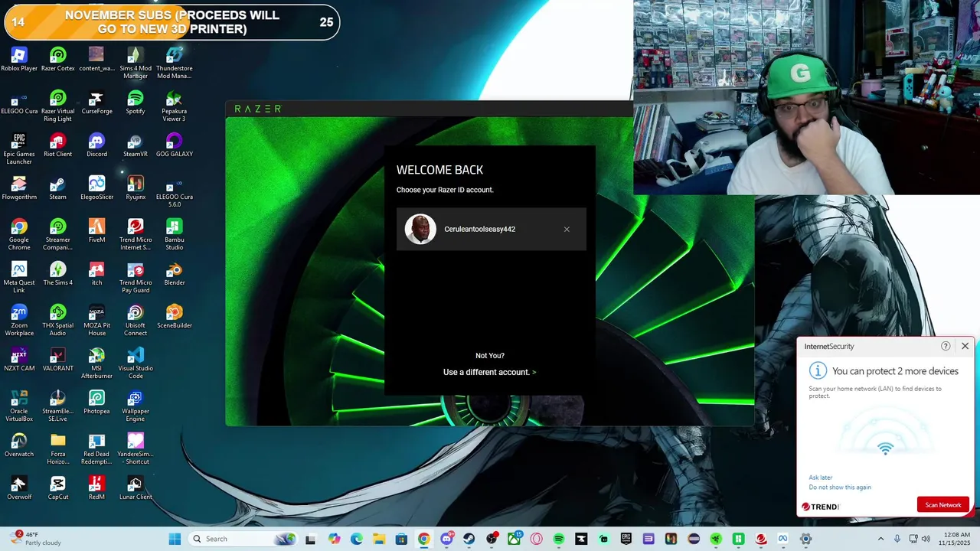Viewport: 980px width, 551px height.
Task: Open Thunderstore Mod Manager desktop icon
Action: tap(174, 63)
